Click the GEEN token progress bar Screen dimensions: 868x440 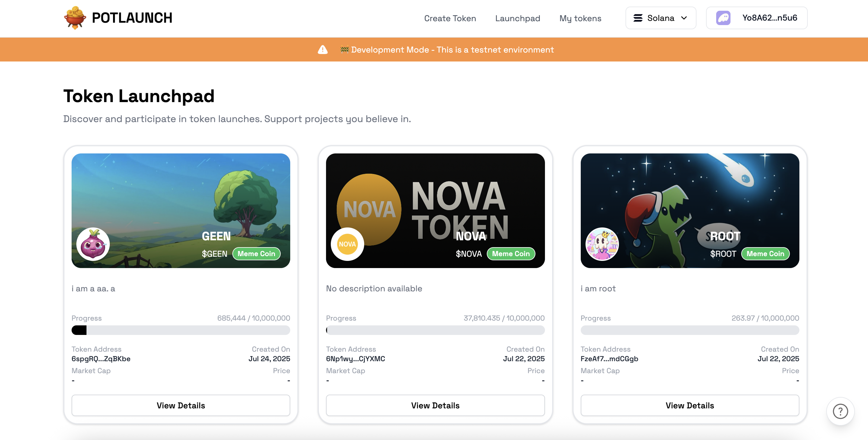(180, 330)
